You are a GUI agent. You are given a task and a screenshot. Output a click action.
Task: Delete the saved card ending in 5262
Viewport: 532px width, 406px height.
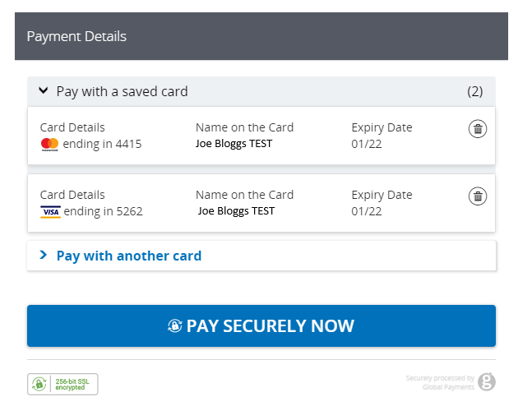(x=478, y=196)
